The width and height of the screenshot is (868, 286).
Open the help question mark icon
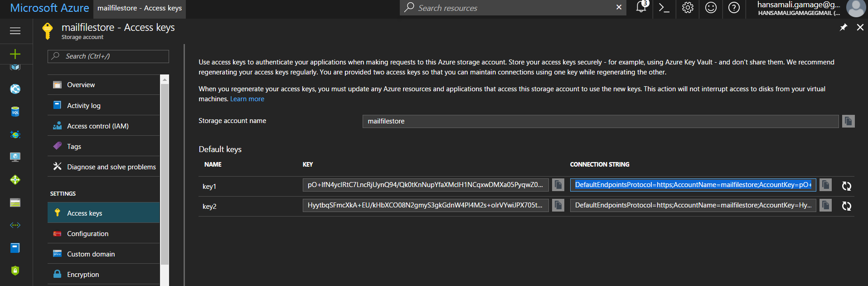[734, 8]
